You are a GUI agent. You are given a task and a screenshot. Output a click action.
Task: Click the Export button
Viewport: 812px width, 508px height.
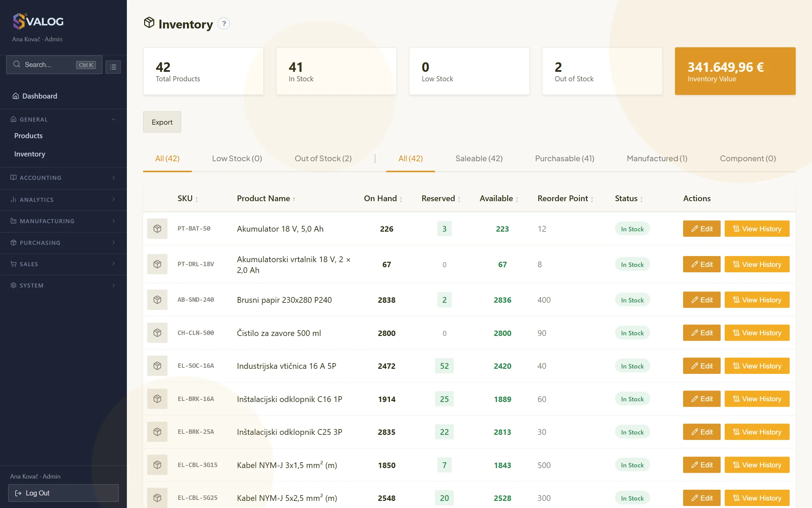(x=162, y=122)
